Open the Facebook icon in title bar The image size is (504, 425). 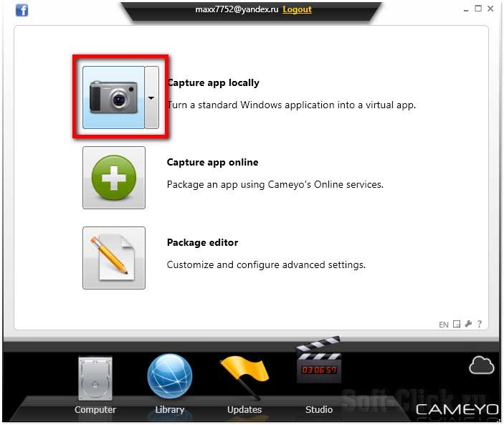click(22, 10)
